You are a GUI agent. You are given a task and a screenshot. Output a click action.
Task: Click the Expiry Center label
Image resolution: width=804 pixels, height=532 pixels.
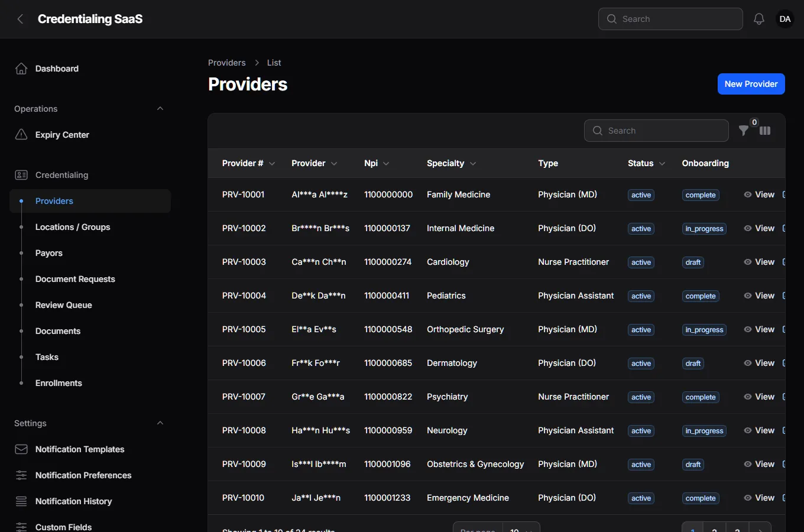coord(62,135)
